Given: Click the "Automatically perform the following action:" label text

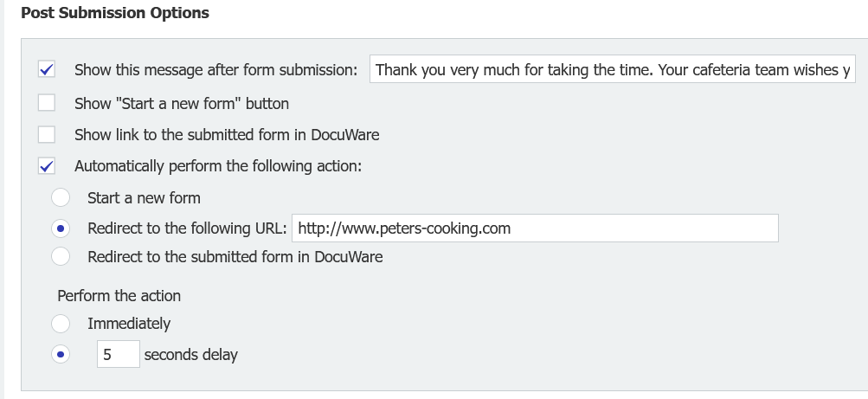Looking at the screenshot, I should coord(218,165).
